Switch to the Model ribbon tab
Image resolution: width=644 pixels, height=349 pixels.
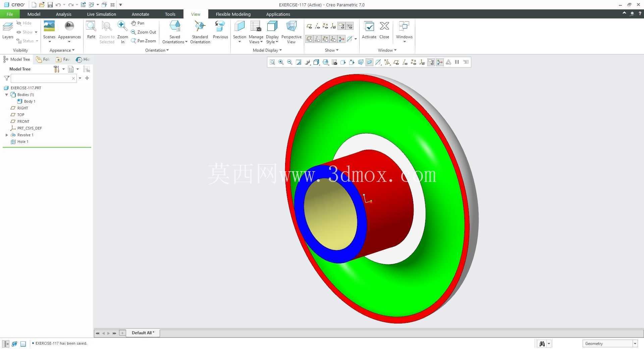tap(34, 14)
